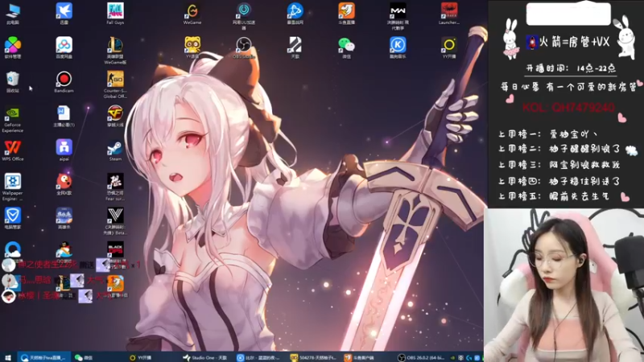Launch the blue Battle.net style icon

(x=295, y=14)
